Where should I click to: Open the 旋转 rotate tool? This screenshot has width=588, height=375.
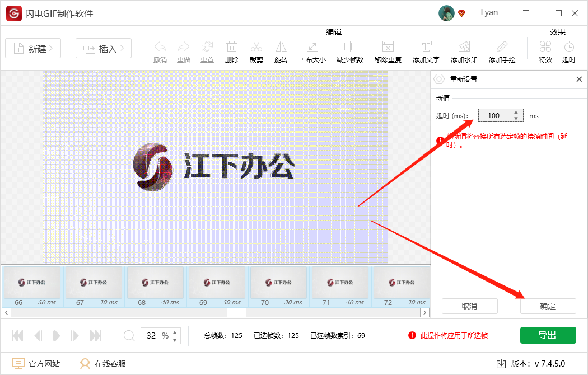pyautogui.click(x=281, y=47)
